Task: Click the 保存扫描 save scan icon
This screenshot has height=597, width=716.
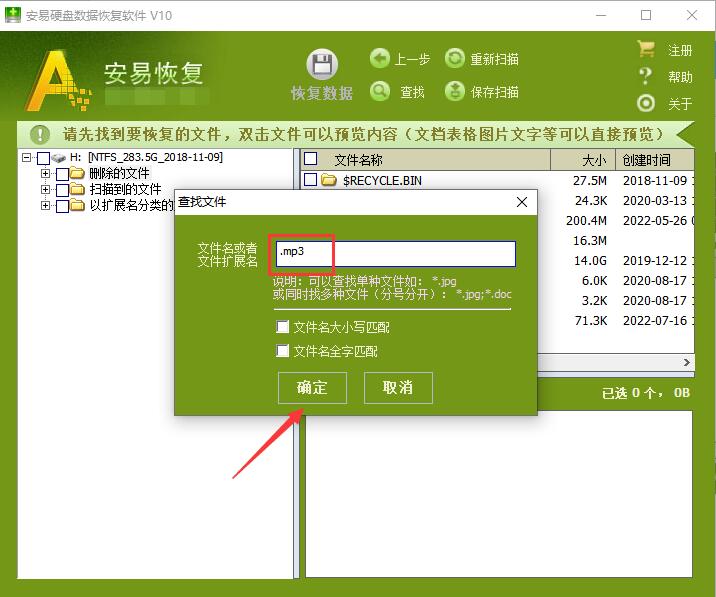Action: point(455,91)
